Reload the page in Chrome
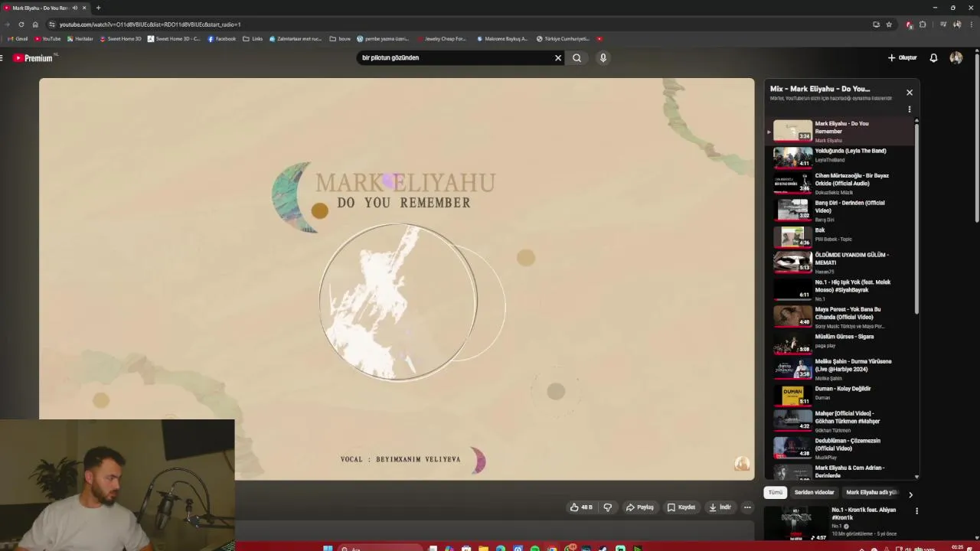The height and width of the screenshot is (551, 980). pyautogui.click(x=21, y=24)
